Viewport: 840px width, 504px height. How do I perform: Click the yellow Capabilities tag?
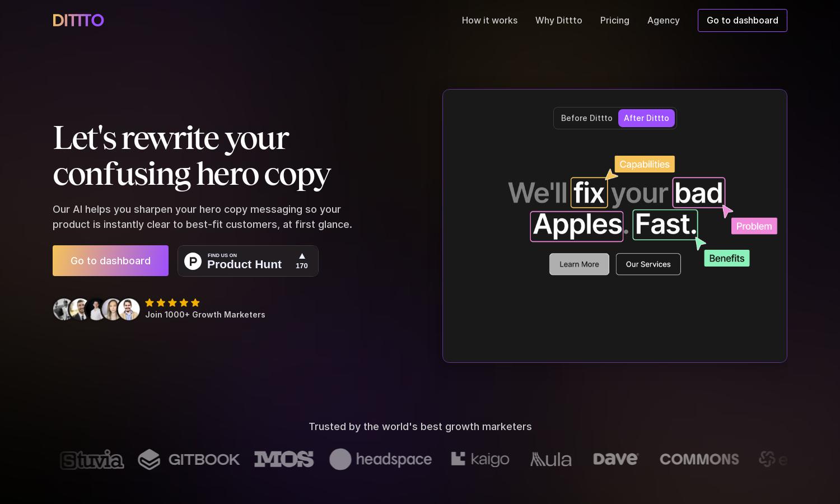[645, 164]
